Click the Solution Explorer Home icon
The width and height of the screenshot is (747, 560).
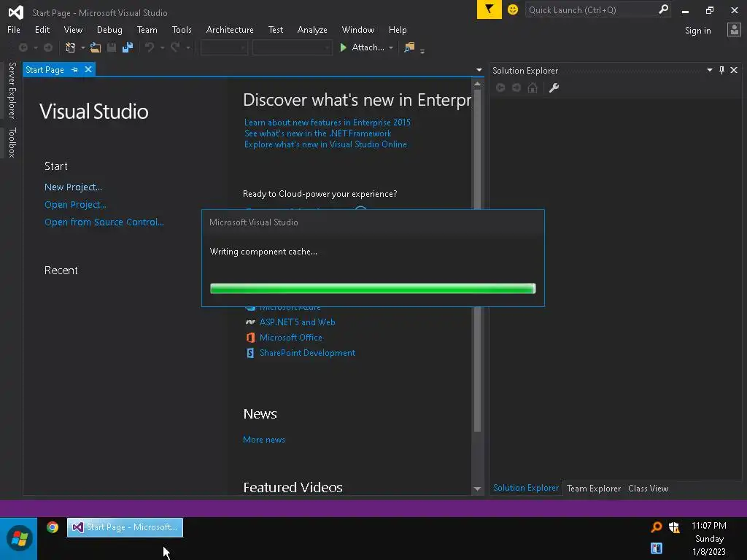(533, 87)
